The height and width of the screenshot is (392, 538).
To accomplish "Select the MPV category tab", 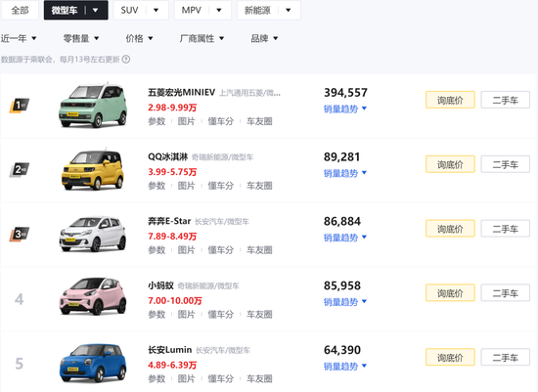I will click(191, 11).
